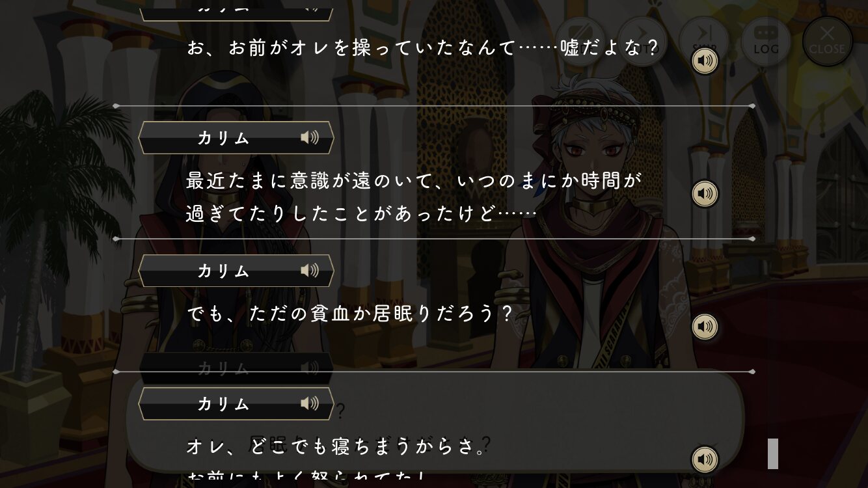Tap speaker icon in third カリム name tag
Screen dimensions: 868x488
[x=310, y=271]
